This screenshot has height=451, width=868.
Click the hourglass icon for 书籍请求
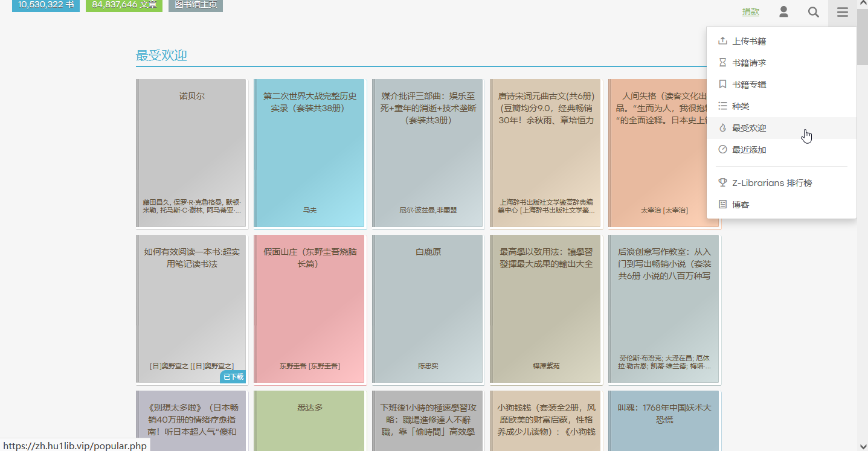click(722, 63)
